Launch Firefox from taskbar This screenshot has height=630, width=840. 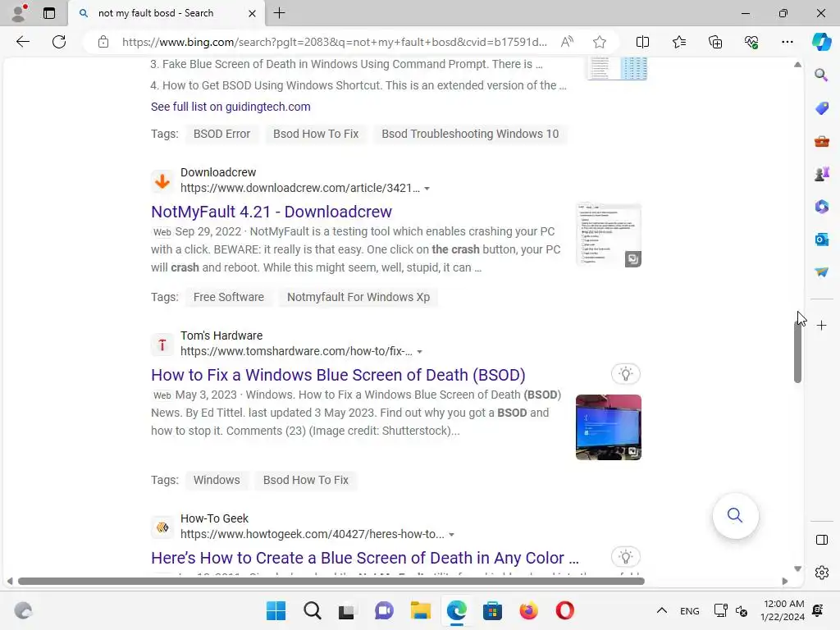[528, 610]
